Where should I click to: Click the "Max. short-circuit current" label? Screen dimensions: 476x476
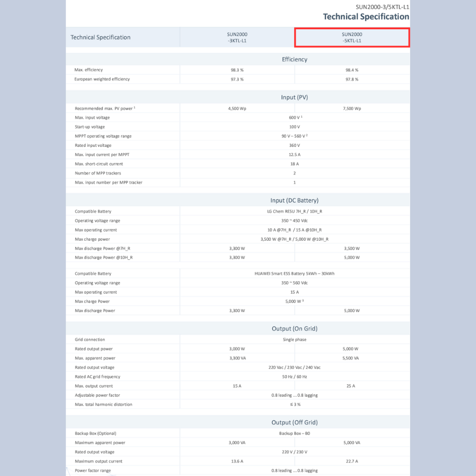[99, 164]
